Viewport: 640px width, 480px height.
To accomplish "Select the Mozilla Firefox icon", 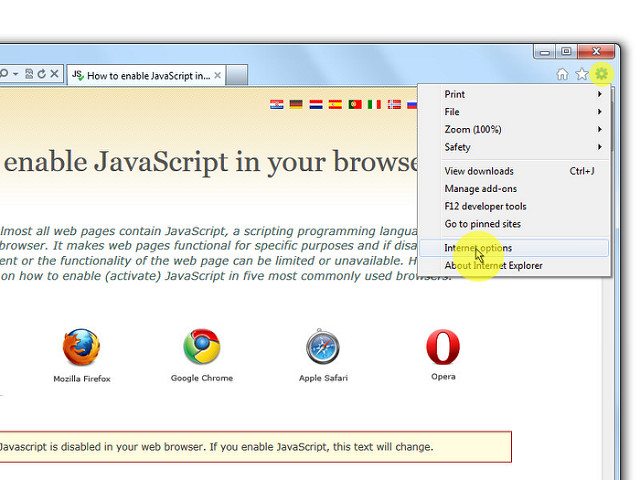I will tap(82, 348).
